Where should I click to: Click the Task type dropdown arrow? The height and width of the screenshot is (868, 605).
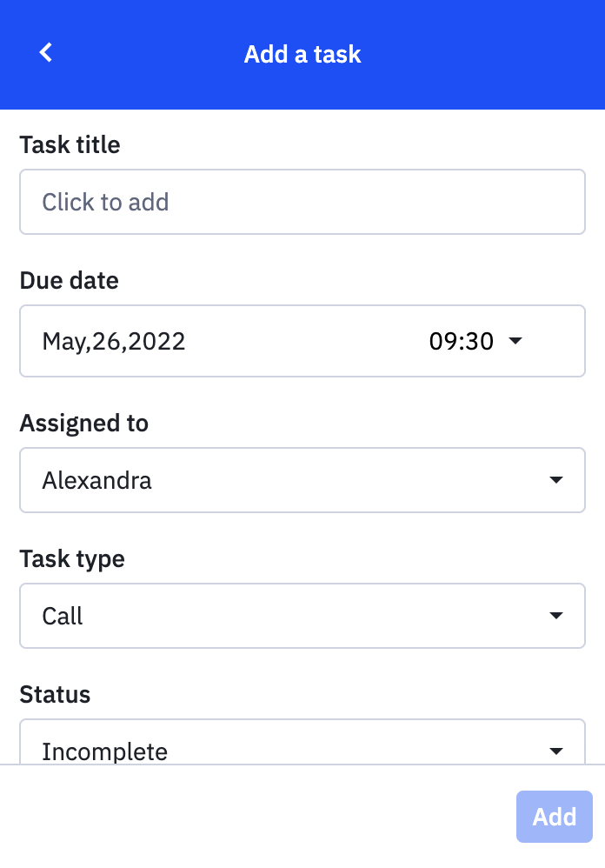556,616
